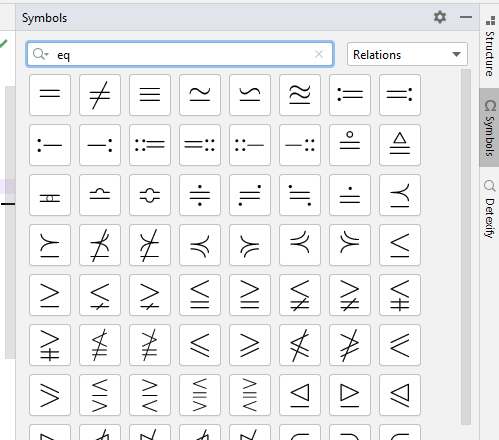The image size is (499, 440).
Task: Insert greater-than over double equals symbol
Action: tap(250, 295)
